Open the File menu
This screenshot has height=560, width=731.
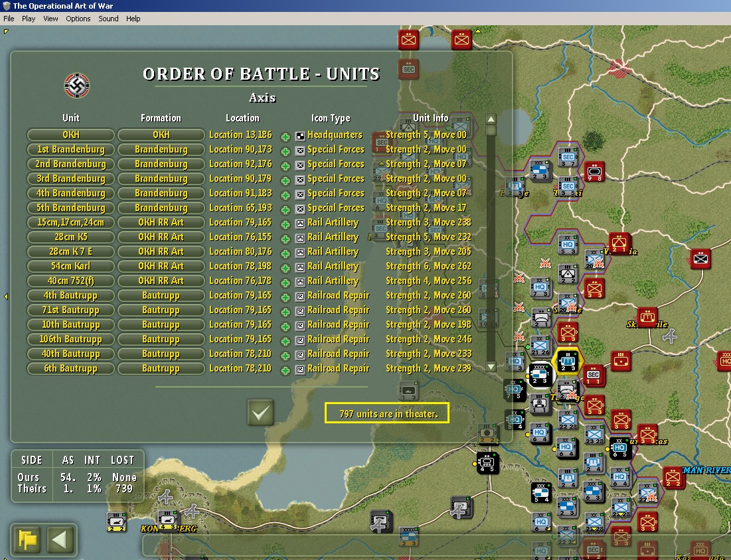pos(9,19)
